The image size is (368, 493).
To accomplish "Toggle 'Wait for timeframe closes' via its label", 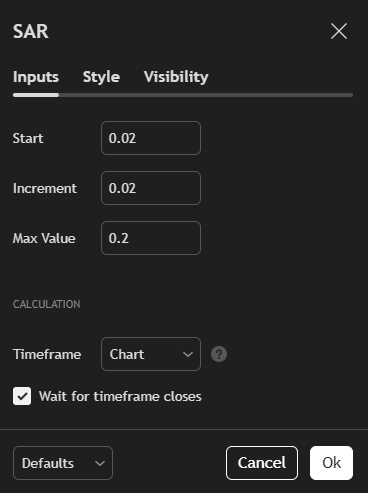I will [120, 396].
